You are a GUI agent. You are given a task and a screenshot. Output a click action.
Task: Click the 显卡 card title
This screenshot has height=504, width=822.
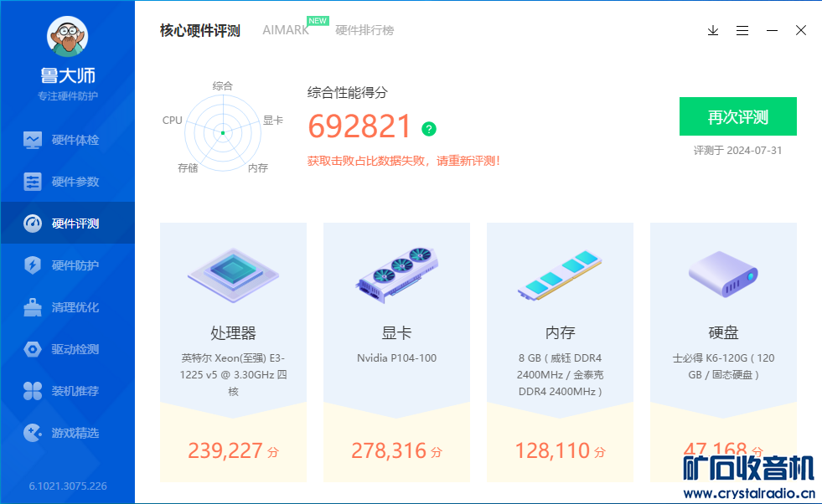pos(397,332)
